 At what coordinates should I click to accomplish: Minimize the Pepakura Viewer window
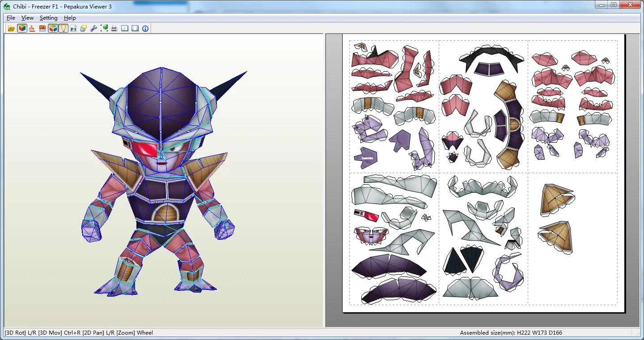point(601,5)
